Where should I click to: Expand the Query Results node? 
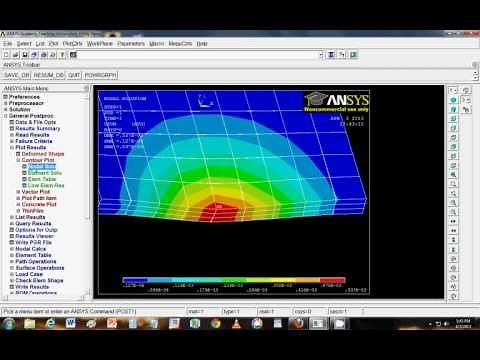[12, 224]
